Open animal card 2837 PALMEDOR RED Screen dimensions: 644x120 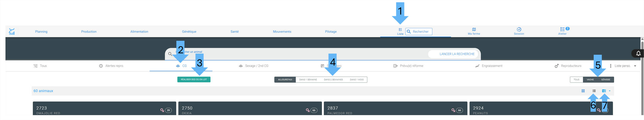[395, 108]
